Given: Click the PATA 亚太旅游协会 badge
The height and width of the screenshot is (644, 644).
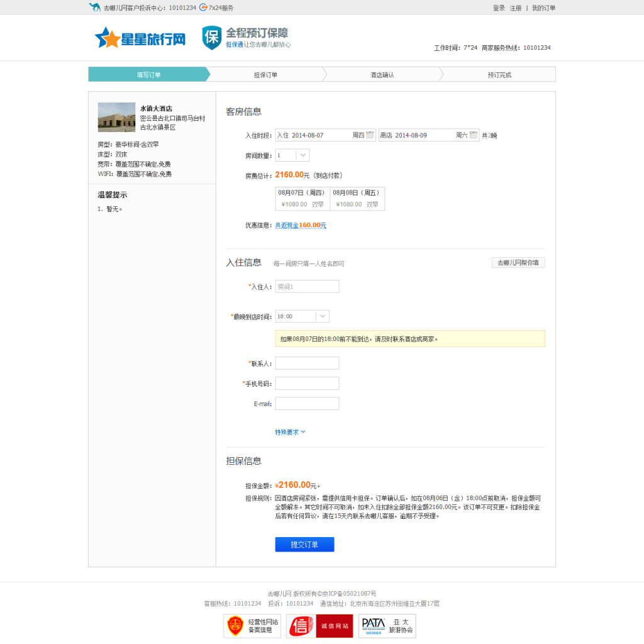Looking at the screenshot, I should pos(387,626).
